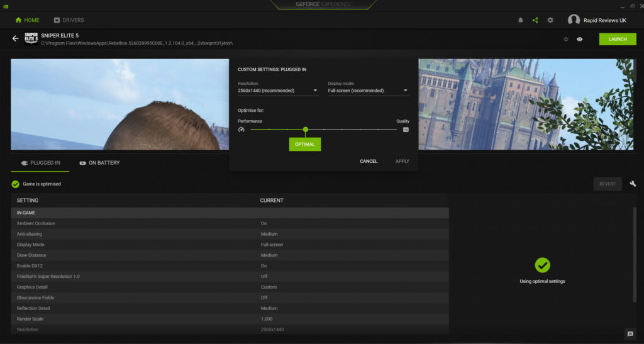
Task: Go back using the left arrow
Action: click(16, 38)
